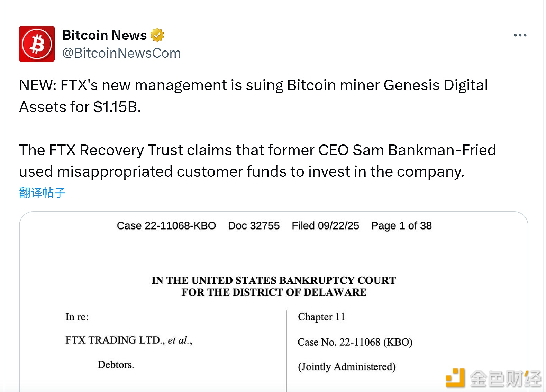This screenshot has height=392, width=546.
Task: Click the "Debtors." label in the document
Action: tap(116, 365)
